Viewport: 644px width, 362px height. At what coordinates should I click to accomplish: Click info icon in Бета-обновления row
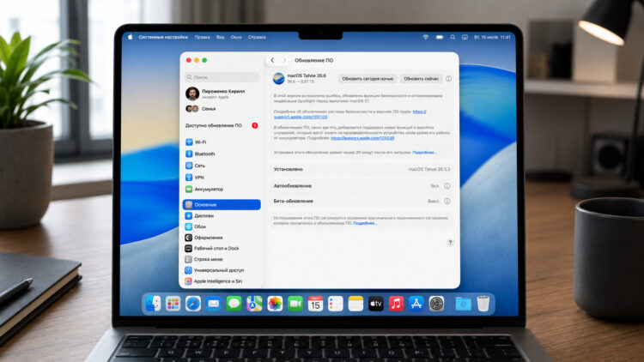pos(447,201)
